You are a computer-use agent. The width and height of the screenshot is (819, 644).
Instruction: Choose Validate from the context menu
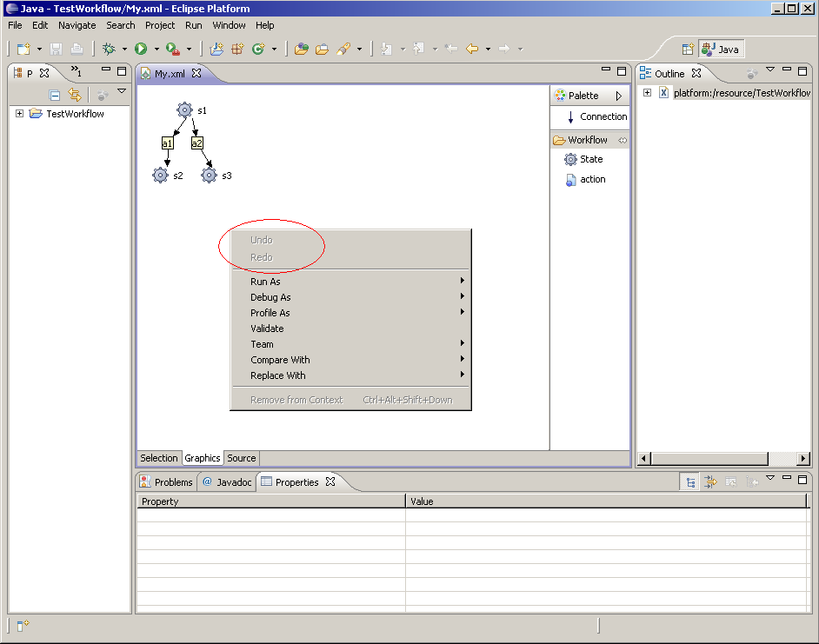coord(267,329)
